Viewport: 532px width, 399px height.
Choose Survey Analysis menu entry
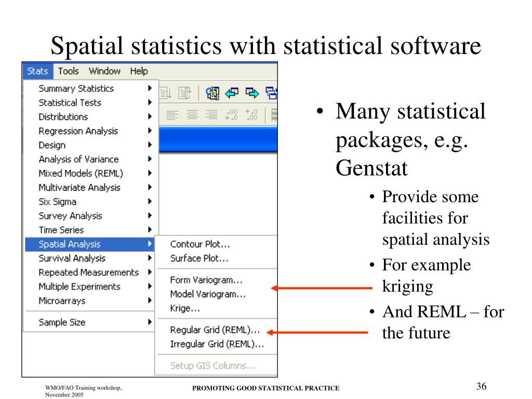point(90,216)
